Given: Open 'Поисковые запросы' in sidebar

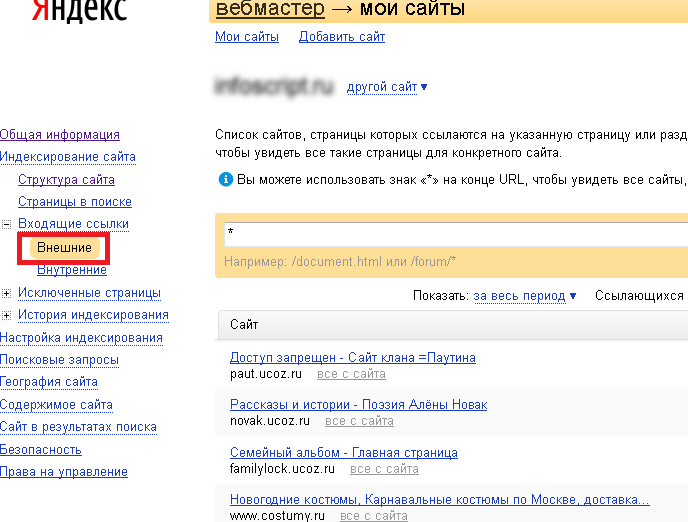Looking at the screenshot, I should (x=59, y=360).
